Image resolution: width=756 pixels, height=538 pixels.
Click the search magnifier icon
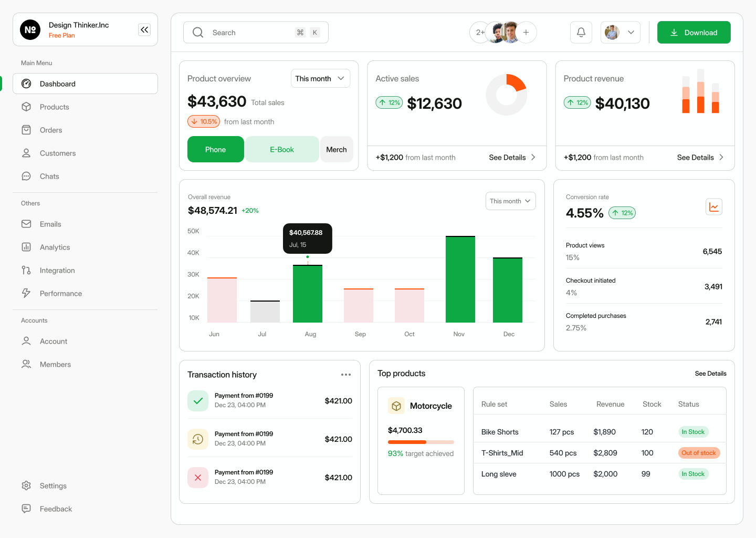tap(198, 33)
